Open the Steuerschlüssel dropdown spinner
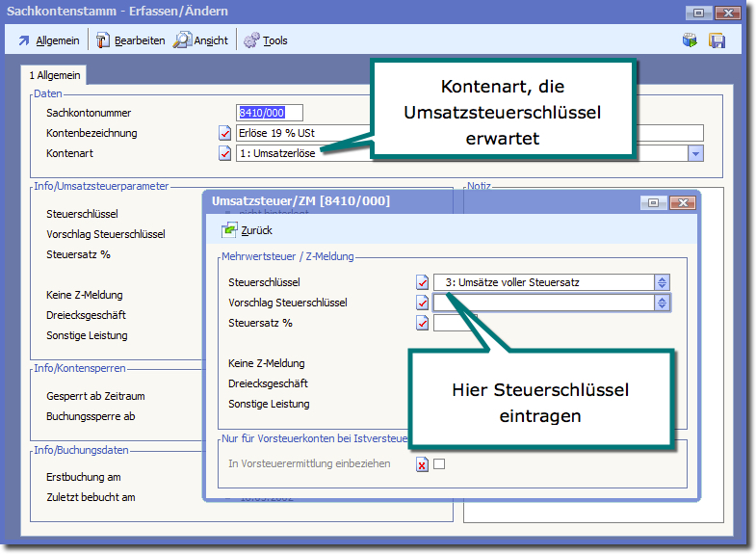 pyautogui.click(x=662, y=282)
